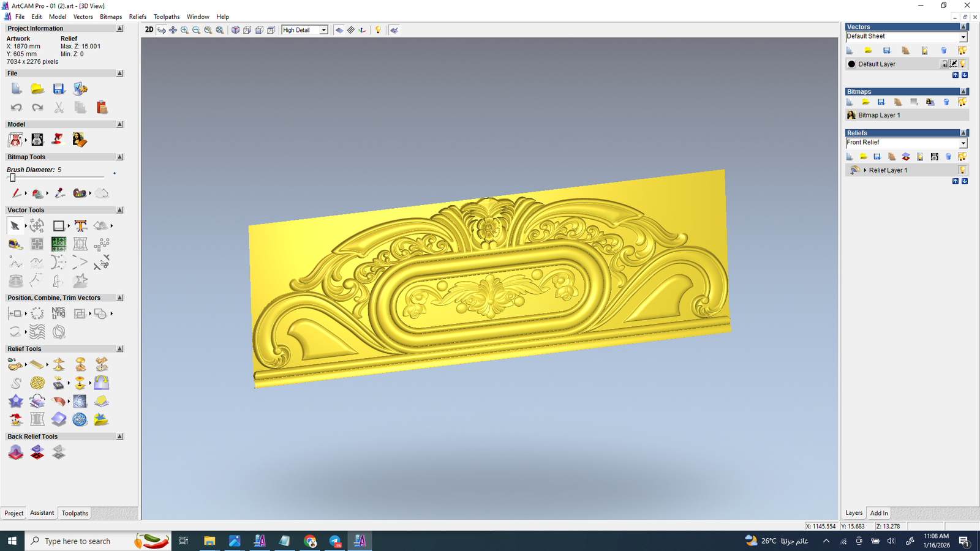Select the Create Vector Text tool
The height and width of the screenshot is (551, 980).
point(80,226)
